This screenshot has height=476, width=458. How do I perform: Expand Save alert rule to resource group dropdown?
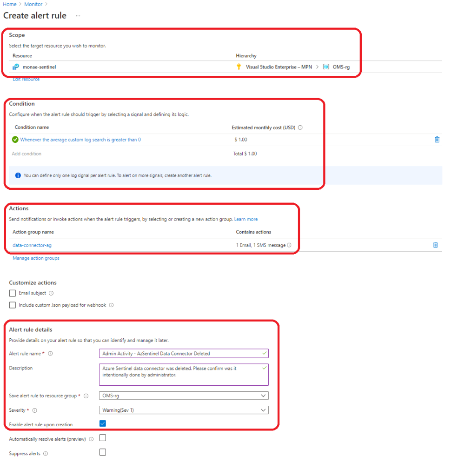(x=184, y=396)
